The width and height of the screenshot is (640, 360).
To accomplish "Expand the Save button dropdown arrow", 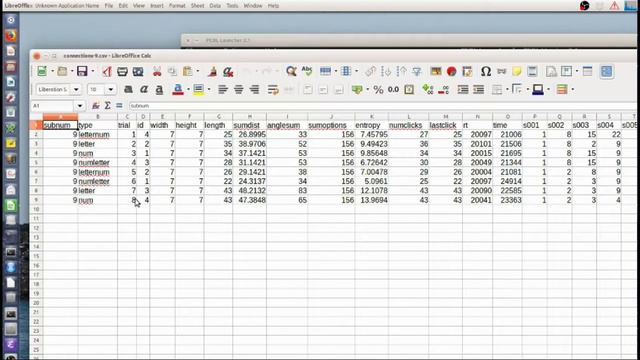I will pyautogui.click(x=93, y=71).
